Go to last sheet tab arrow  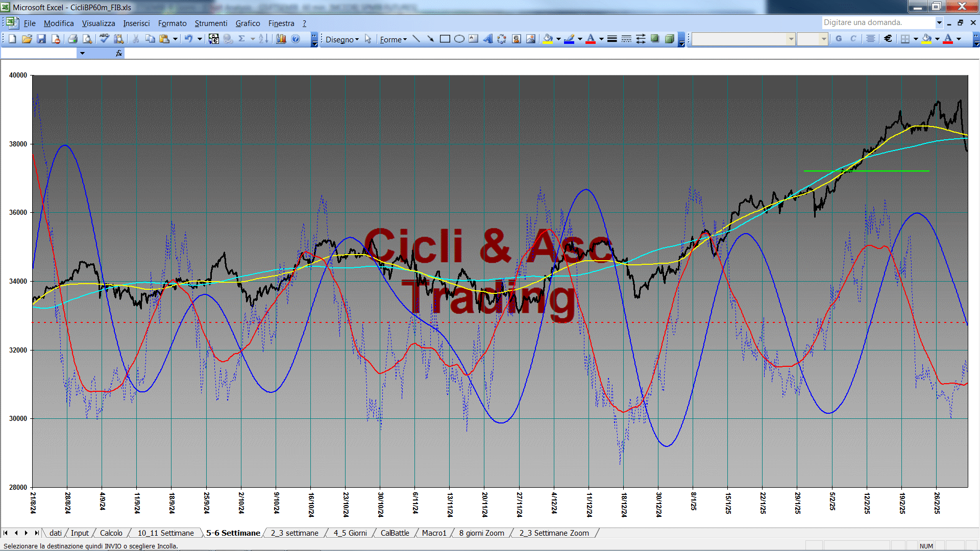[x=36, y=533]
